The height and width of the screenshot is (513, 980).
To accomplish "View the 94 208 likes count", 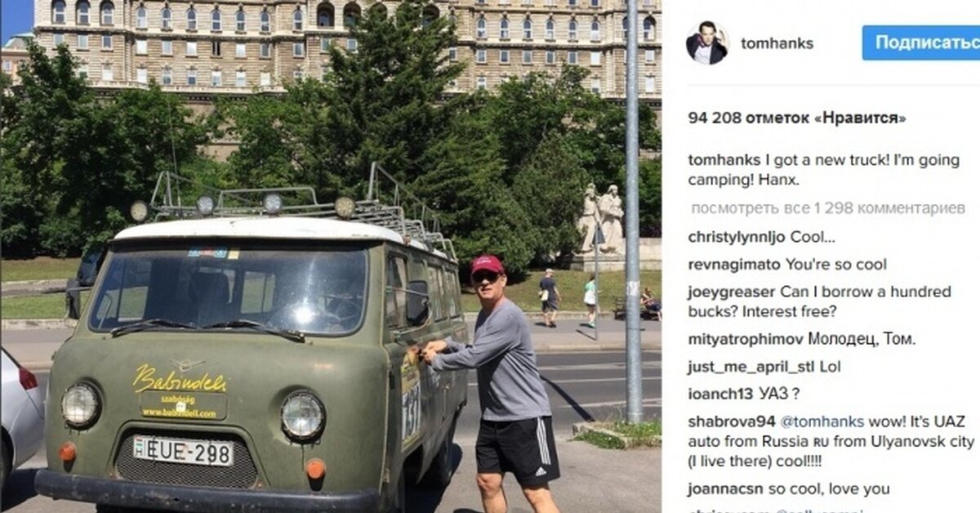I will 797,118.
